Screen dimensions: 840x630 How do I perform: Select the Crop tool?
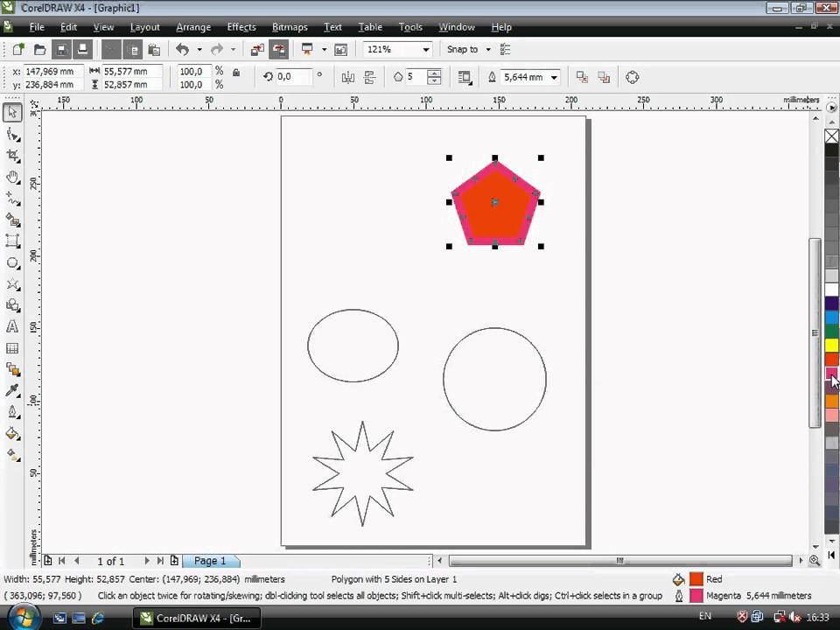click(x=12, y=156)
